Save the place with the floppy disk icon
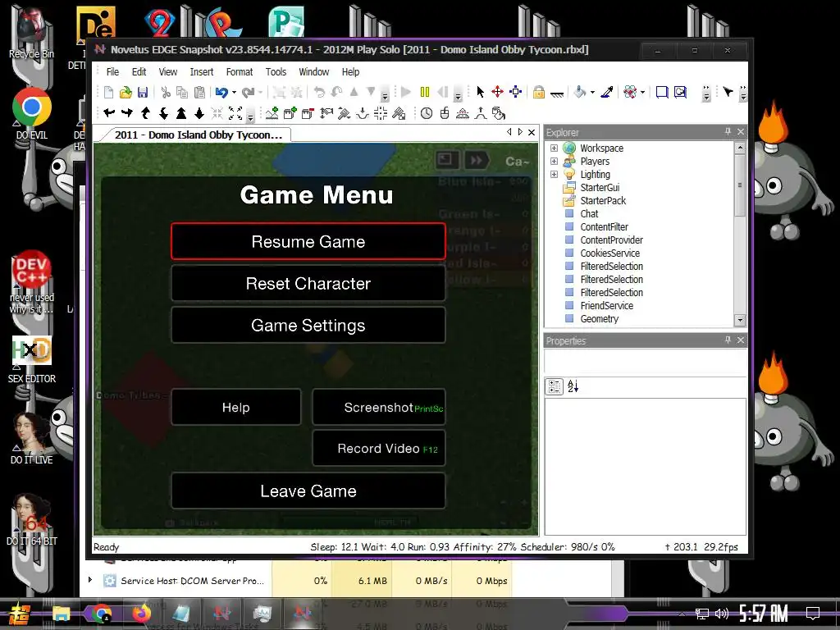The image size is (840, 630). (x=143, y=92)
